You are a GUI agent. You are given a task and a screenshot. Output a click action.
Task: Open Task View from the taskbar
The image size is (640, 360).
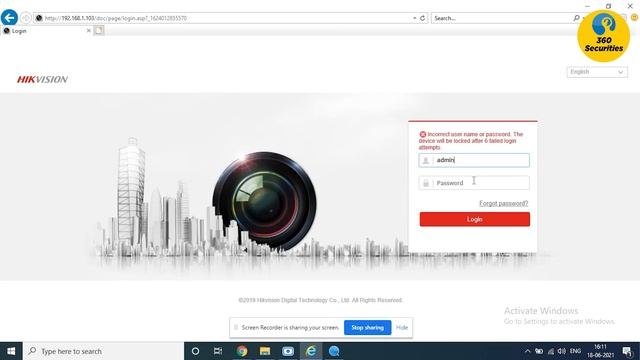click(x=218, y=351)
